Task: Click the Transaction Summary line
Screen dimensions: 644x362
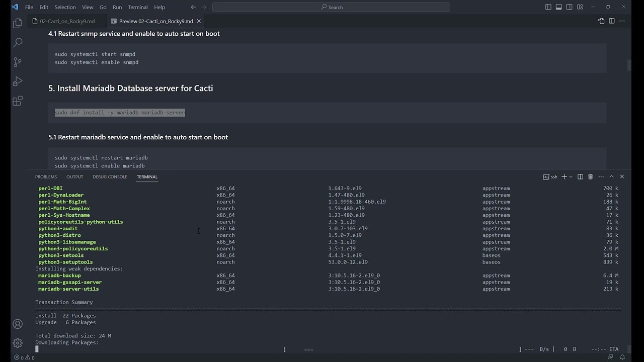Action: [x=64, y=302]
